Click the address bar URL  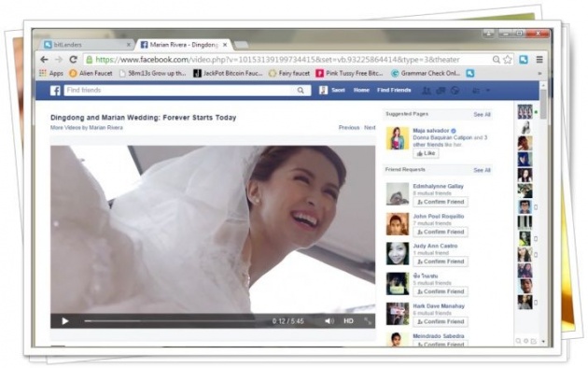(x=277, y=60)
